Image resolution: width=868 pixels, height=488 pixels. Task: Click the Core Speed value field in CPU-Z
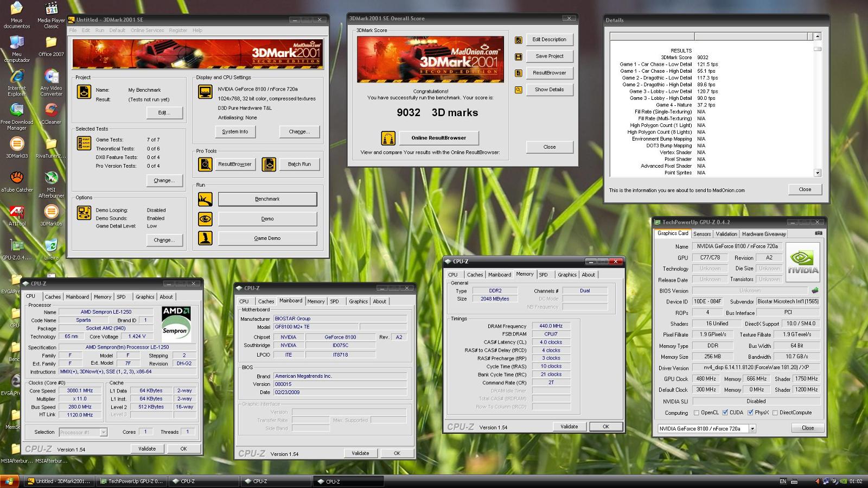(x=80, y=391)
